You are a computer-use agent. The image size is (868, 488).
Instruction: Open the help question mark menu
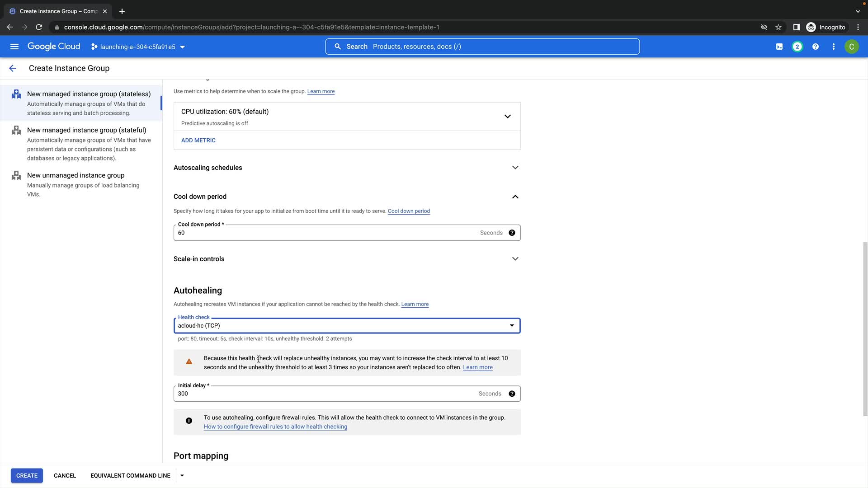click(x=815, y=47)
